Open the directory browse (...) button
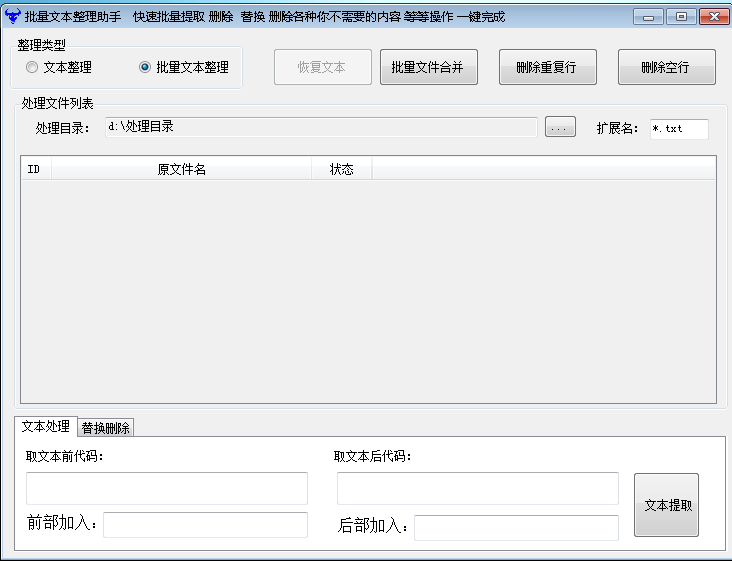Screen dimensions: 732x561 560,127
